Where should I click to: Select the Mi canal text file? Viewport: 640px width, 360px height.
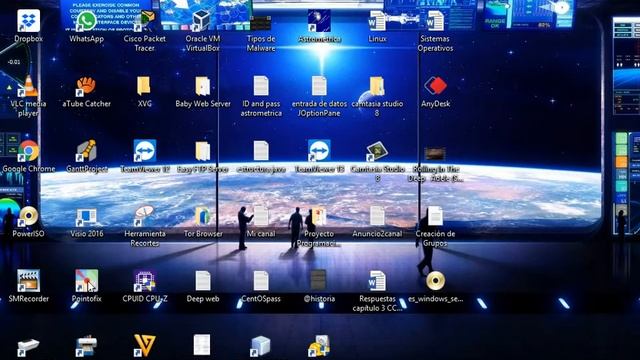(261, 222)
